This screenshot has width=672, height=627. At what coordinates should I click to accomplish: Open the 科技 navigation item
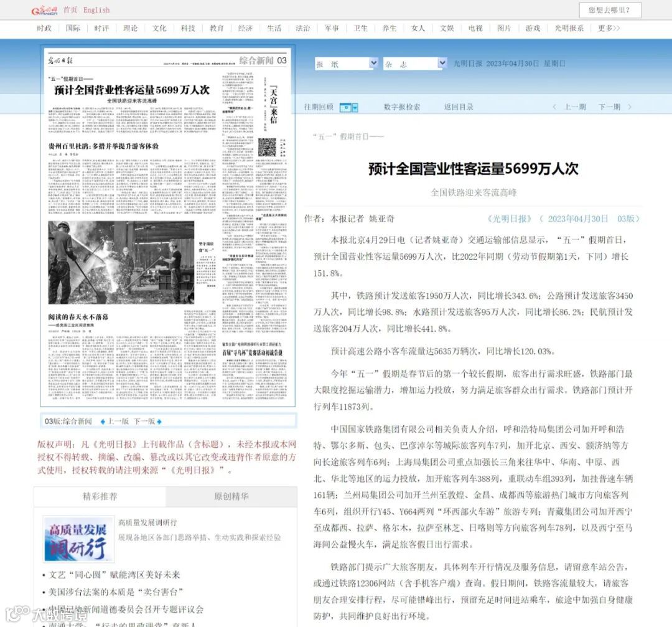click(188, 28)
